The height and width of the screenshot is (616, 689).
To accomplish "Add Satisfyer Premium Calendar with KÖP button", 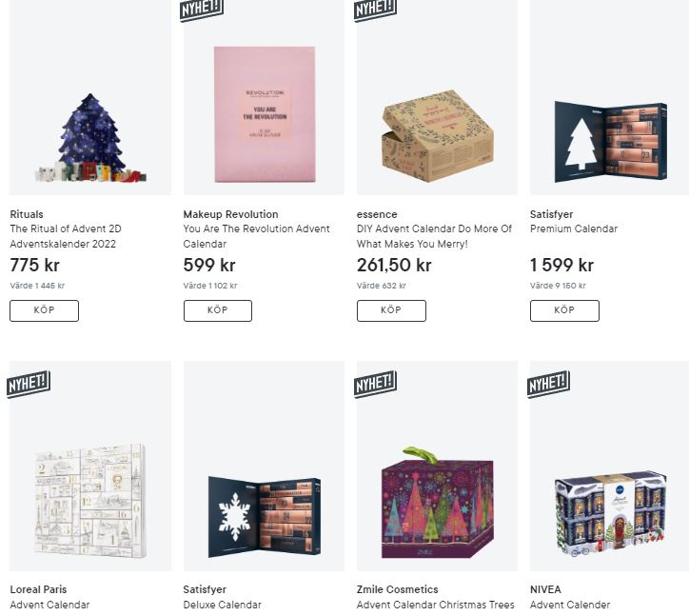I will [x=564, y=310].
